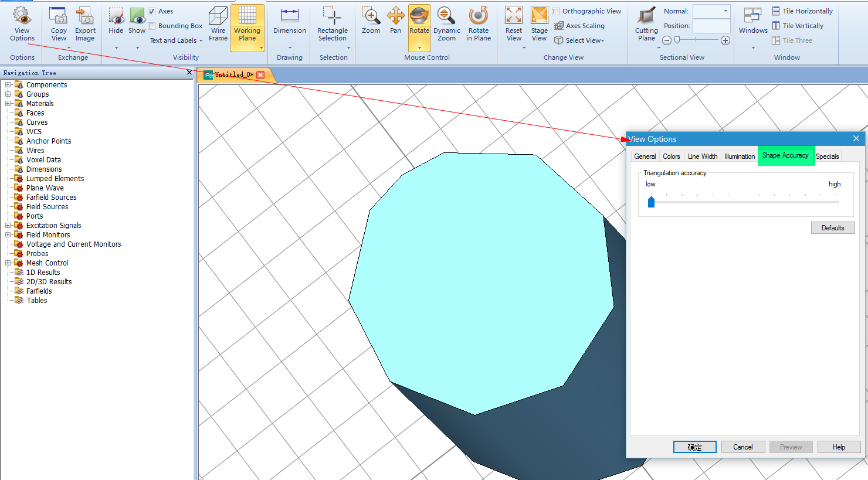
Task: Click the Preview button
Action: coord(791,447)
